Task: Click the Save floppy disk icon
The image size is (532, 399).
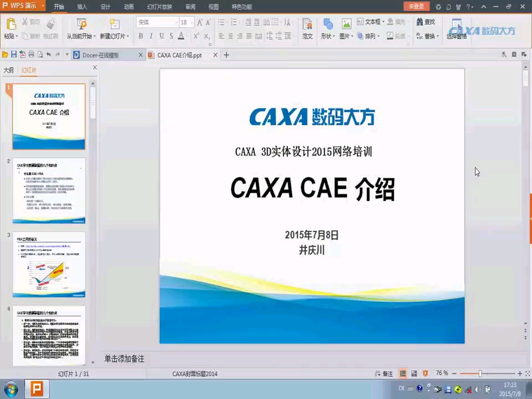Action: [13, 55]
